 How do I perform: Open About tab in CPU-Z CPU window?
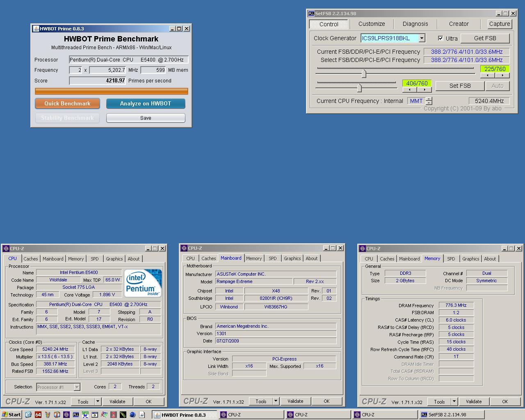pos(133,259)
